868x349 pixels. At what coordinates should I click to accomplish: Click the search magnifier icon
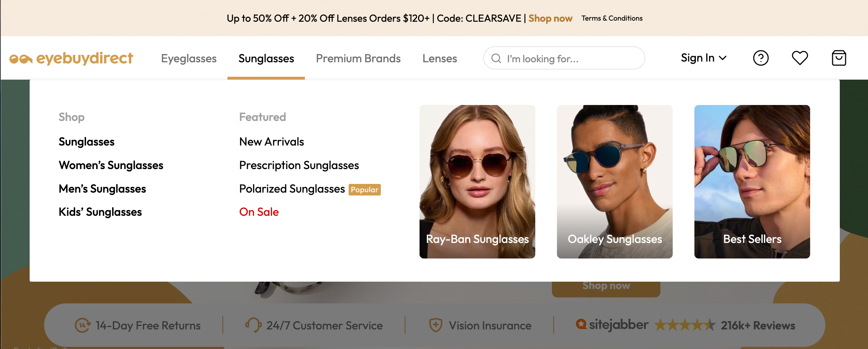click(496, 58)
